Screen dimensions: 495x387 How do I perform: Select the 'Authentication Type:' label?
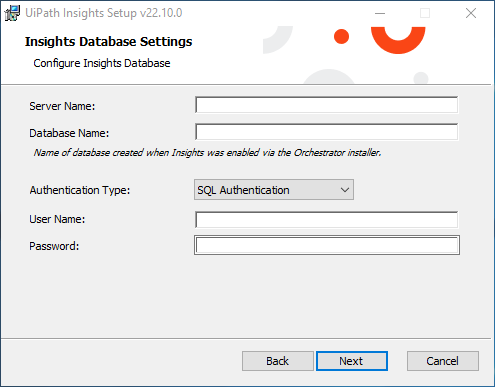click(x=80, y=190)
